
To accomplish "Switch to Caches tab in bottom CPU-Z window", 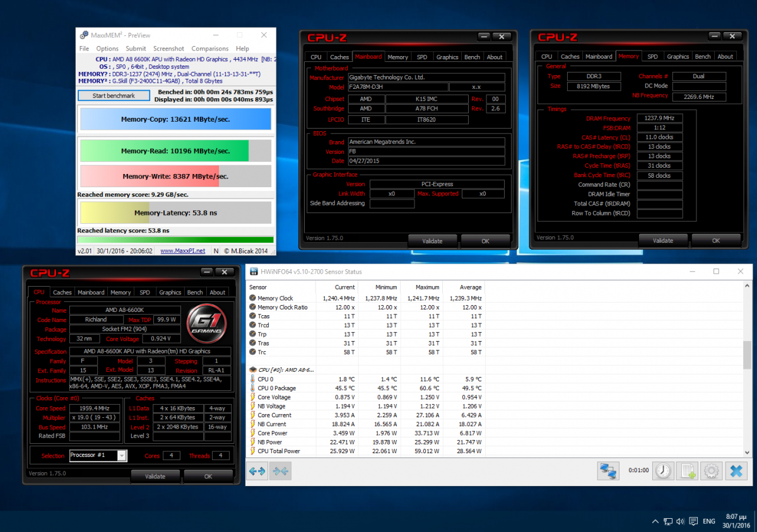I will (62, 292).
